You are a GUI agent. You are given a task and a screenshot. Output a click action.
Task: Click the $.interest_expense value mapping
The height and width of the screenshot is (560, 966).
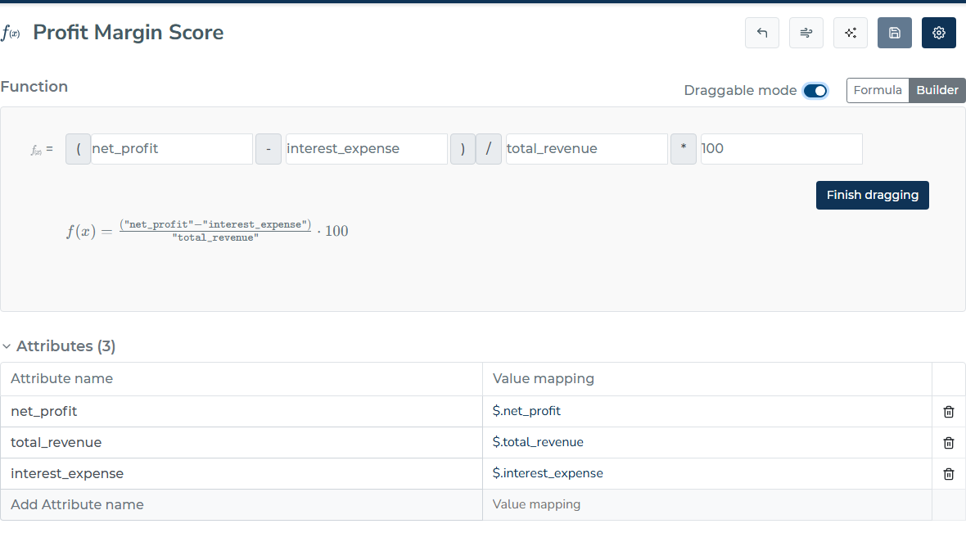coord(707,474)
